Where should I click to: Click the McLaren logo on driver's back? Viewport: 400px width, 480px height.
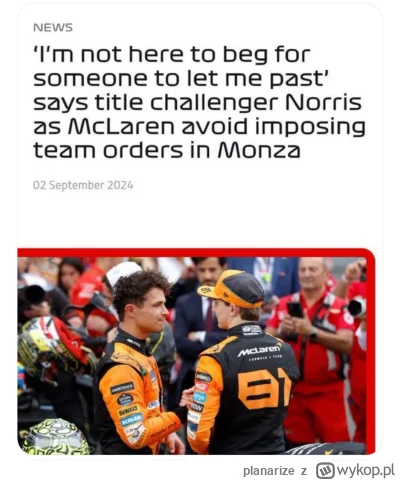259,350
